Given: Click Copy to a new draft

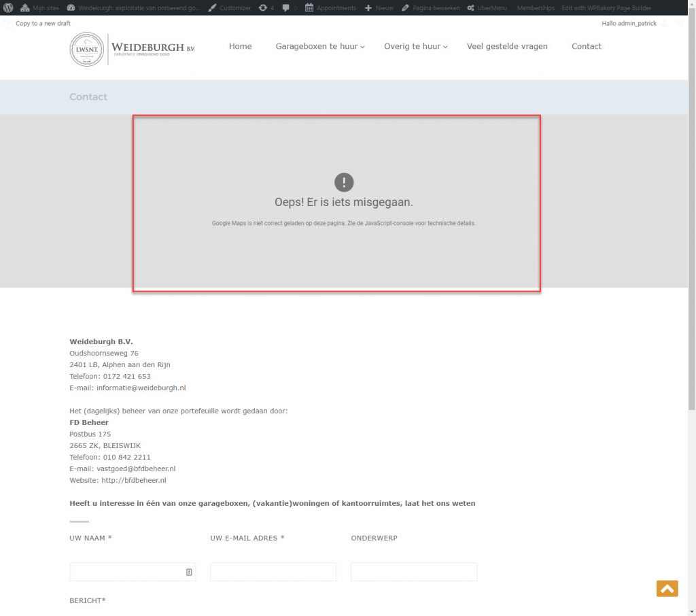Looking at the screenshot, I should pos(42,22).
